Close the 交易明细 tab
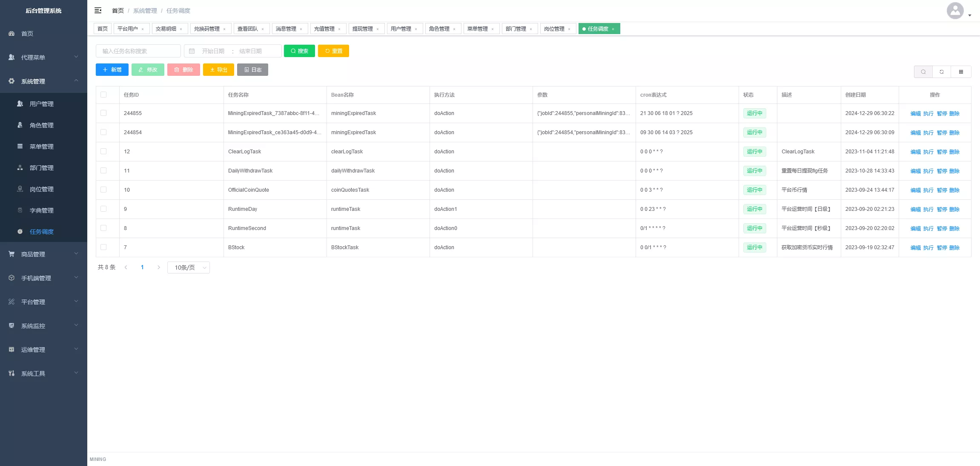This screenshot has height=466, width=980. (x=181, y=29)
